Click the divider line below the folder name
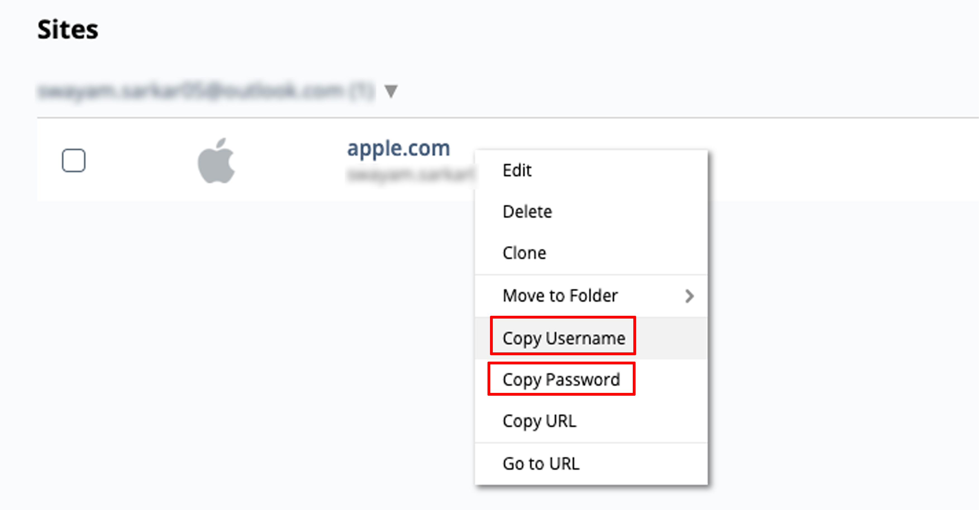 pyautogui.click(x=508, y=118)
